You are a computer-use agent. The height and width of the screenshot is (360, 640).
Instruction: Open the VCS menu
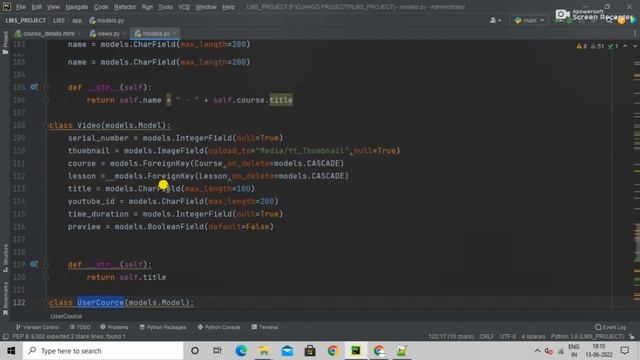pyautogui.click(x=184, y=7)
